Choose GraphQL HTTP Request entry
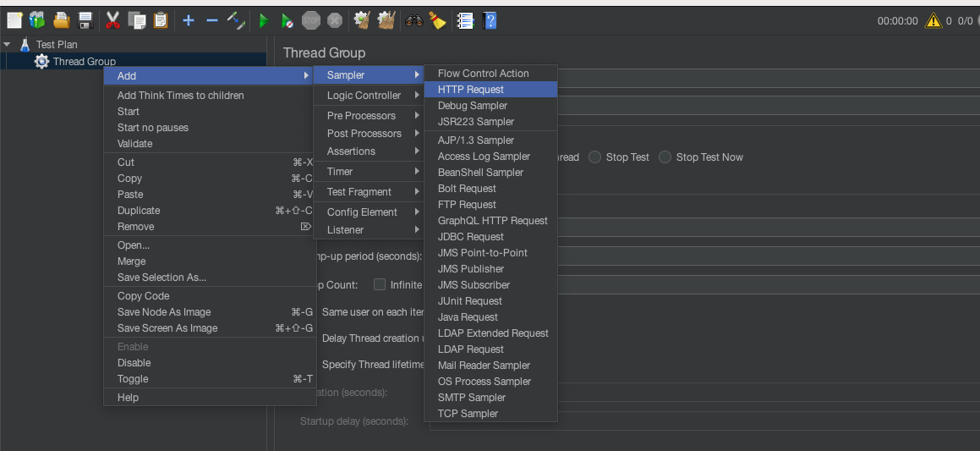Screen dimensions: 980x451 tap(490, 221)
